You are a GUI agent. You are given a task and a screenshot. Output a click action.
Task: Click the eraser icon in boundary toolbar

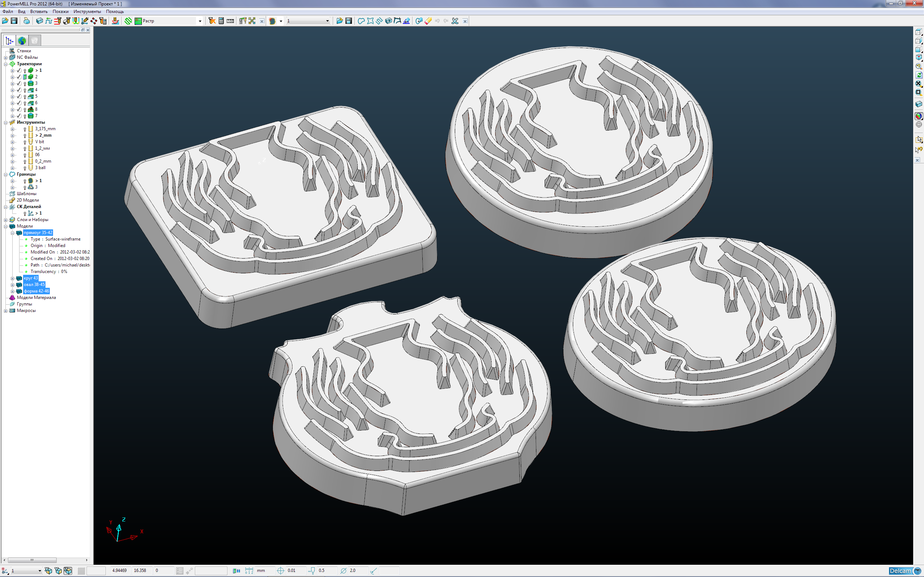[x=428, y=21]
